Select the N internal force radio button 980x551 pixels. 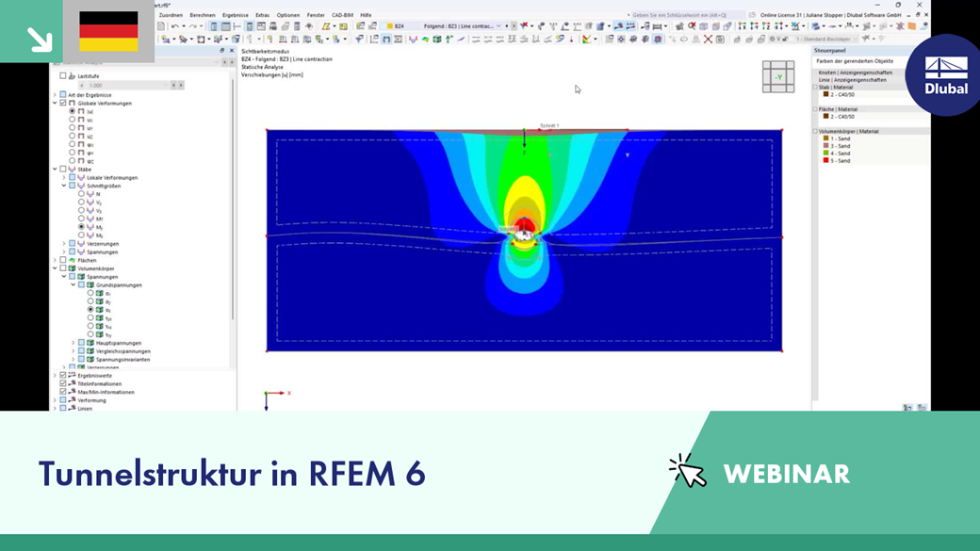[81, 194]
